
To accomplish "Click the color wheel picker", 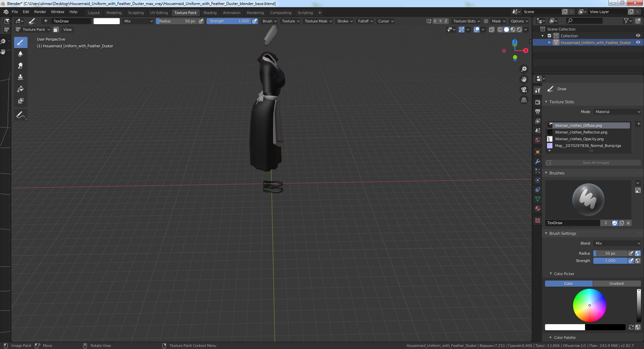I will click(x=589, y=305).
